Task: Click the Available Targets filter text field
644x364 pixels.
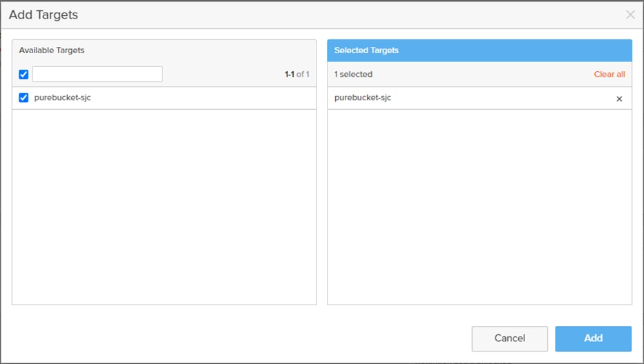Action: [x=97, y=74]
